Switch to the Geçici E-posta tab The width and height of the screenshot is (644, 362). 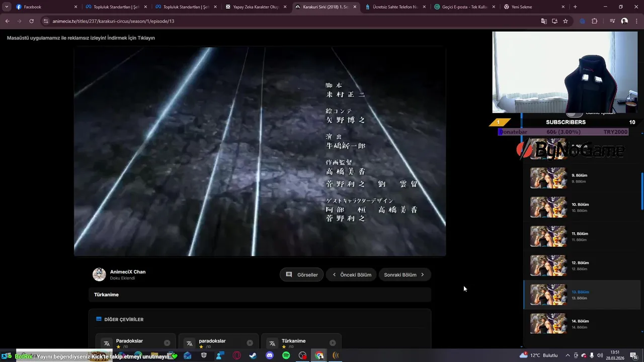click(465, 7)
